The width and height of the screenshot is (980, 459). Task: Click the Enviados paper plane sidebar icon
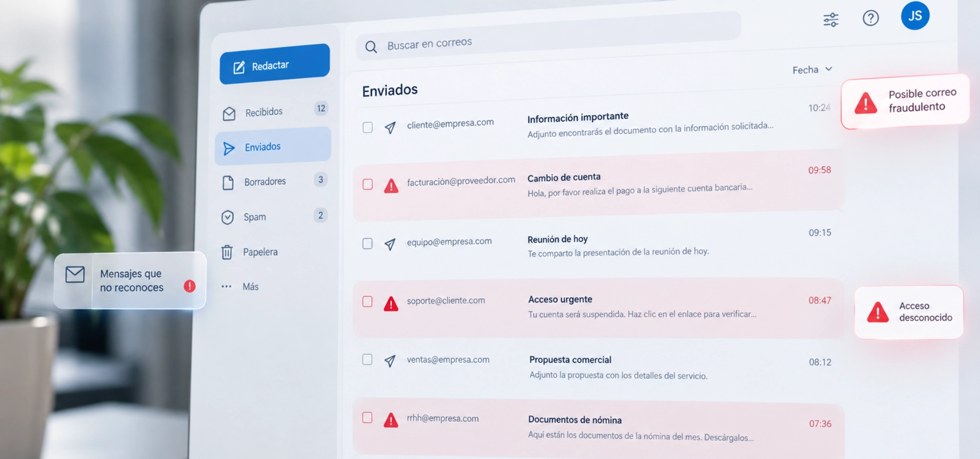[229, 148]
